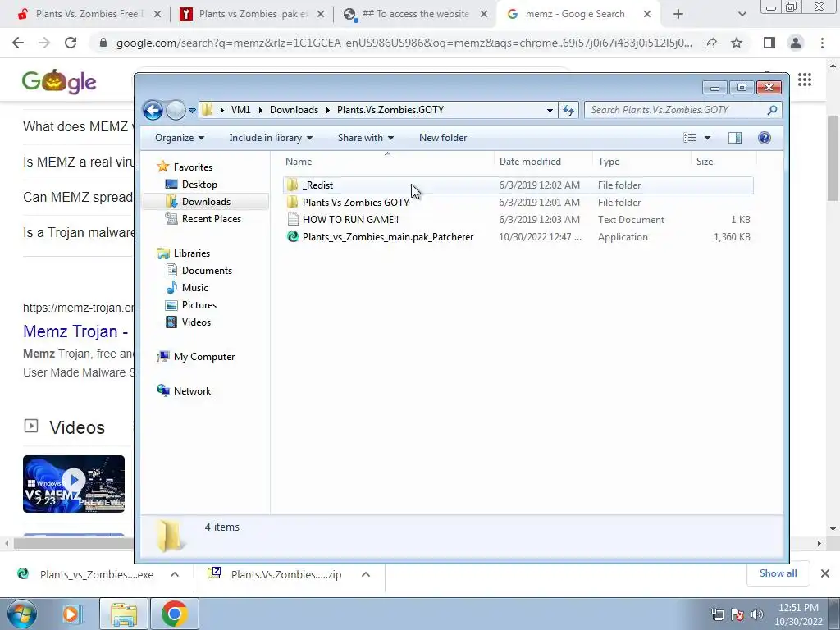Select Plants_vs_Zombies_main.pak_Patcherer application

(x=518, y=237)
